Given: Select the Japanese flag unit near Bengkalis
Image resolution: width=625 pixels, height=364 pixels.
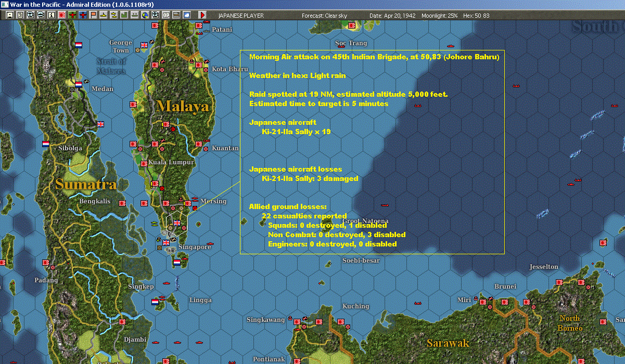Looking at the screenshot, I should pos(123,203).
